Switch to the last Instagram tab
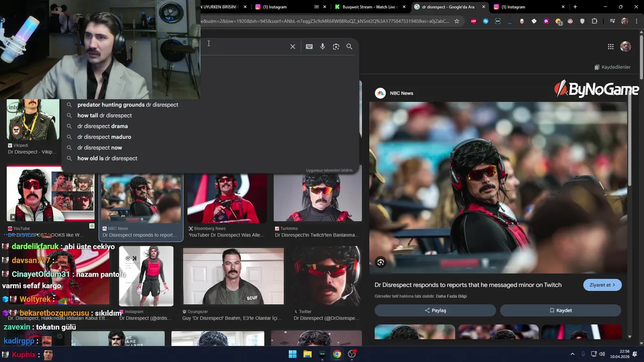Image resolution: width=644 pixels, height=362 pixels. point(530,7)
